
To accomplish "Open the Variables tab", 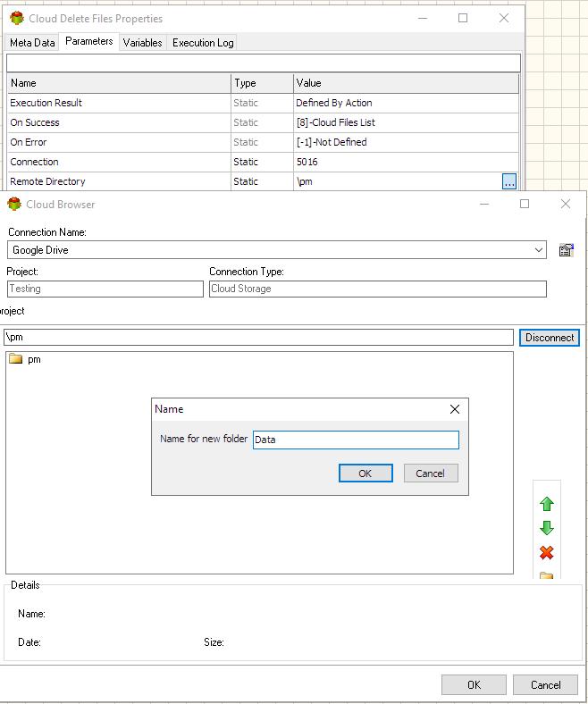I will (142, 43).
